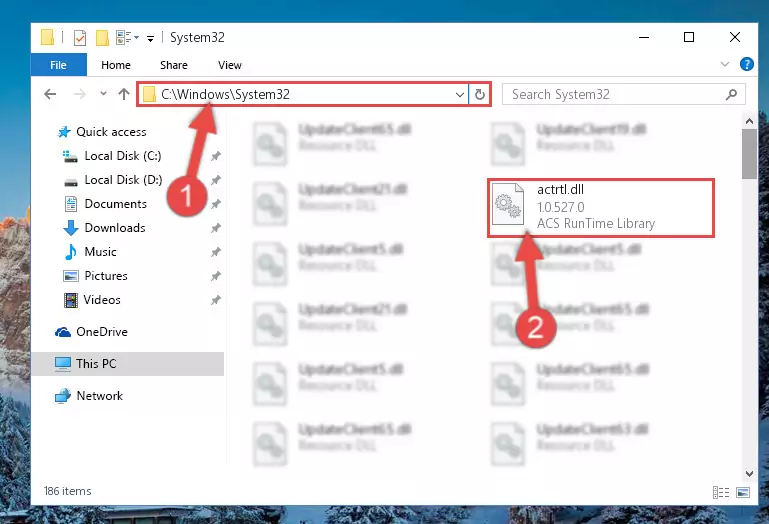Switch to details view in status bar

[x=721, y=492]
